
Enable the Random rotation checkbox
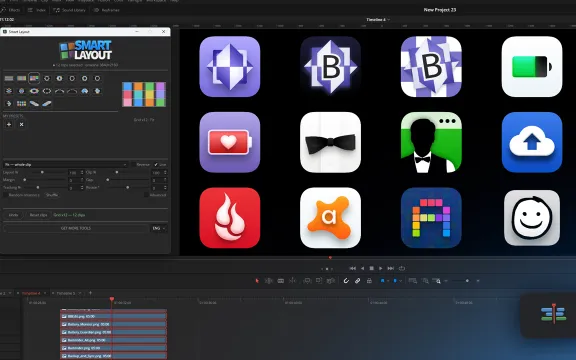pyautogui.click(x=5, y=195)
